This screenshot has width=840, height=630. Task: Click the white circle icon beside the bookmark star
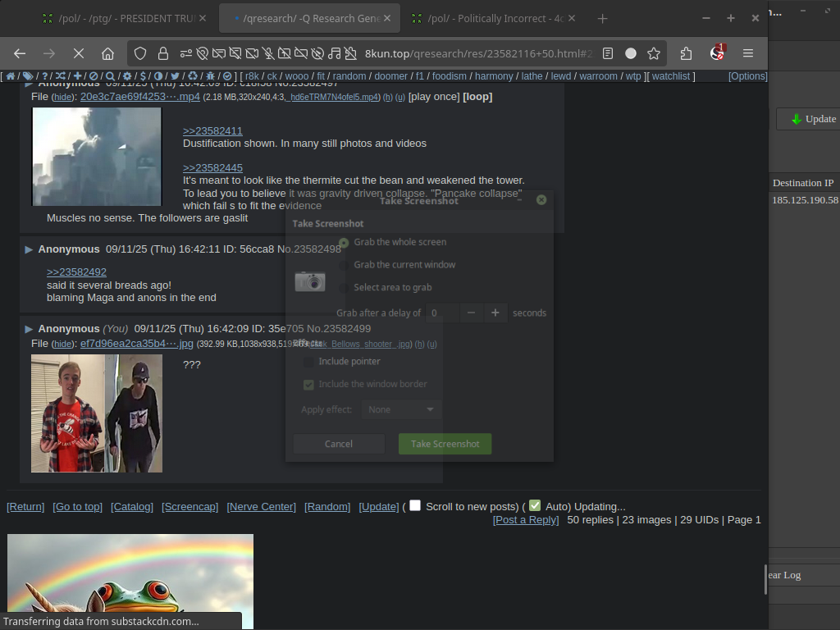pyautogui.click(x=631, y=53)
